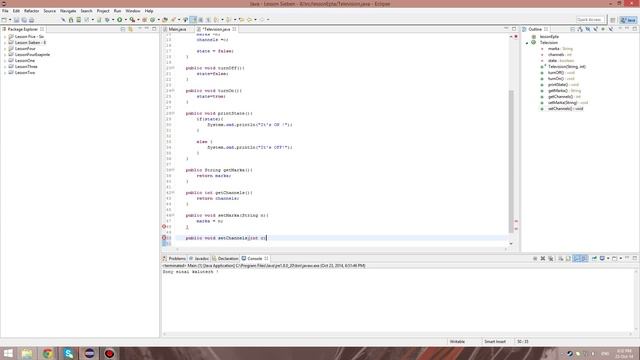Toggle Hide Static Members in Outline toolbar
The image size is (640, 360).
596,29
